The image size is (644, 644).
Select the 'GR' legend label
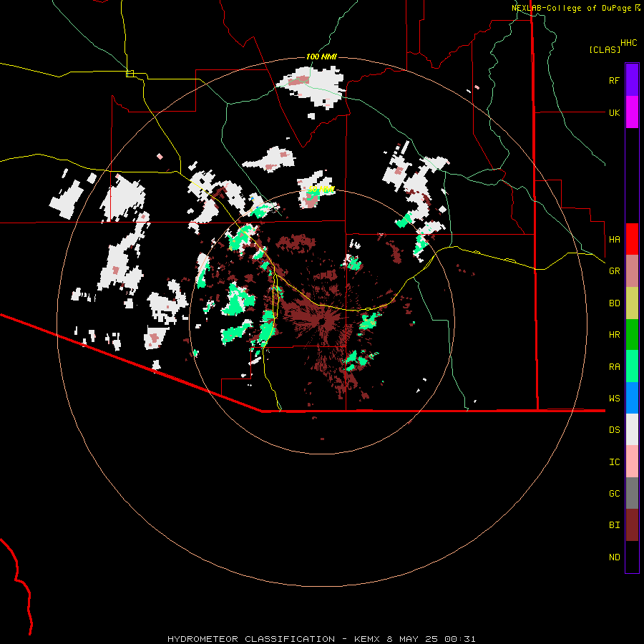tap(614, 271)
